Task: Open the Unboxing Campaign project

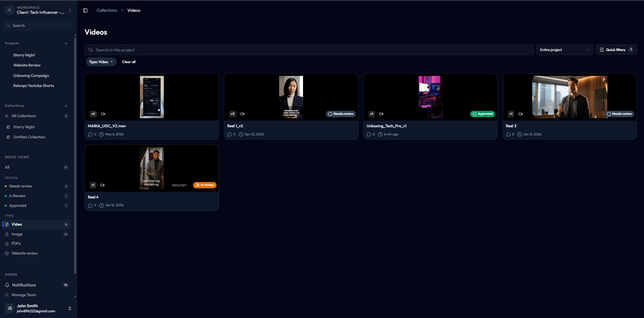Action: (x=31, y=76)
